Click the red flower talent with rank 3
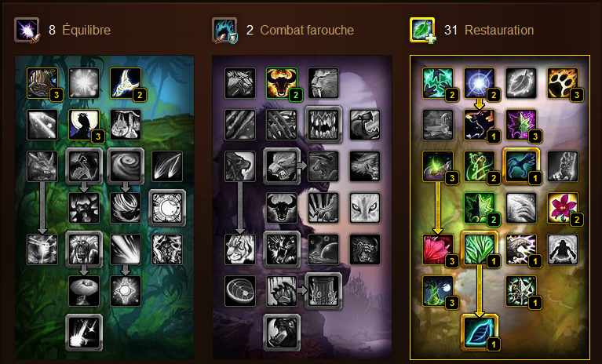Screen dimensions: 602x364 [x=438, y=249]
